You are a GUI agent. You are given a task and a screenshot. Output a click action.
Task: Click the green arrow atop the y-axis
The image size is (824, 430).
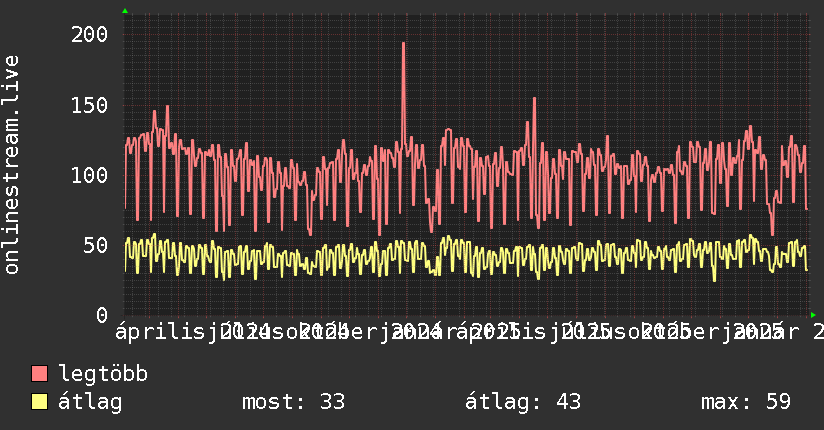point(125,11)
